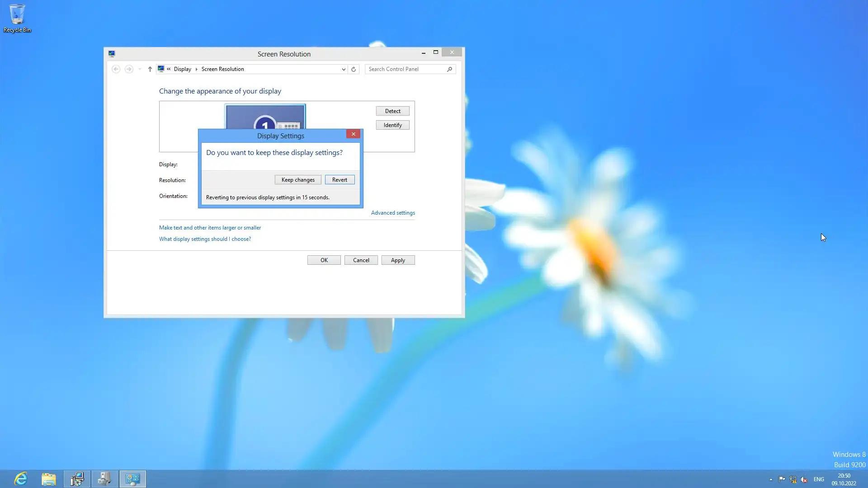The image size is (868, 488).
Task: Click Keep changes in Display Settings dialog
Action: (298, 180)
